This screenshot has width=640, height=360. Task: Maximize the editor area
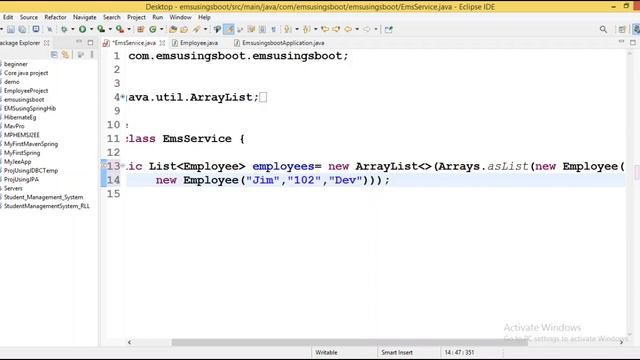pyautogui.click(x=633, y=42)
